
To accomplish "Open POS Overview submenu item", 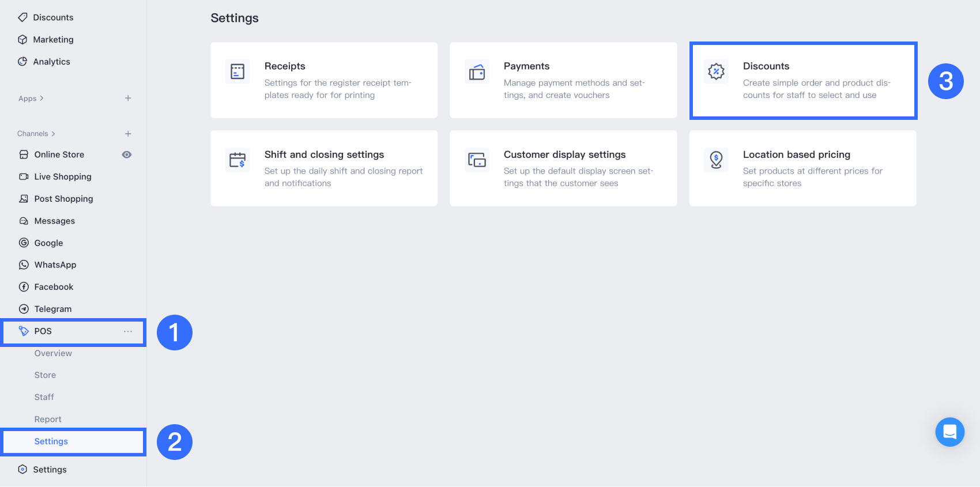I will [53, 353].
